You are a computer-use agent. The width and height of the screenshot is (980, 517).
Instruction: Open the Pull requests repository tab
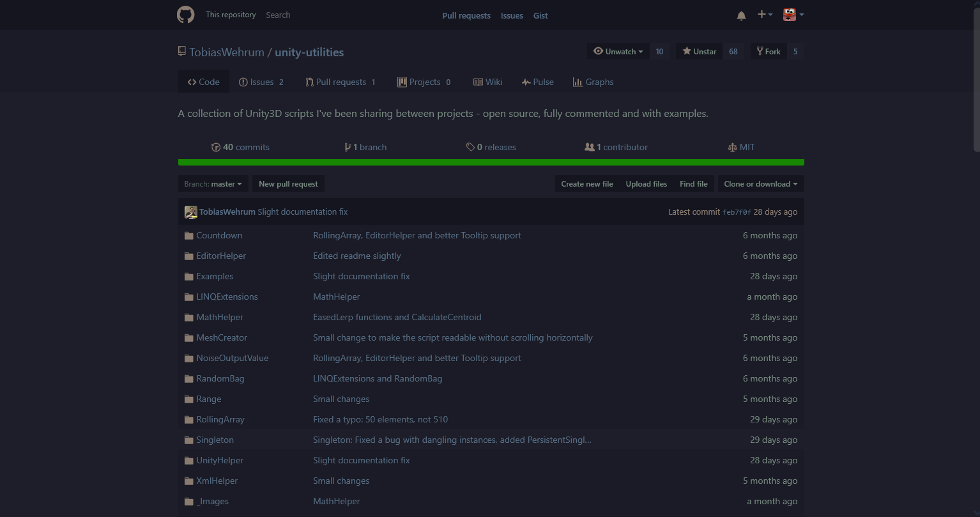click(x=341, y=82)
